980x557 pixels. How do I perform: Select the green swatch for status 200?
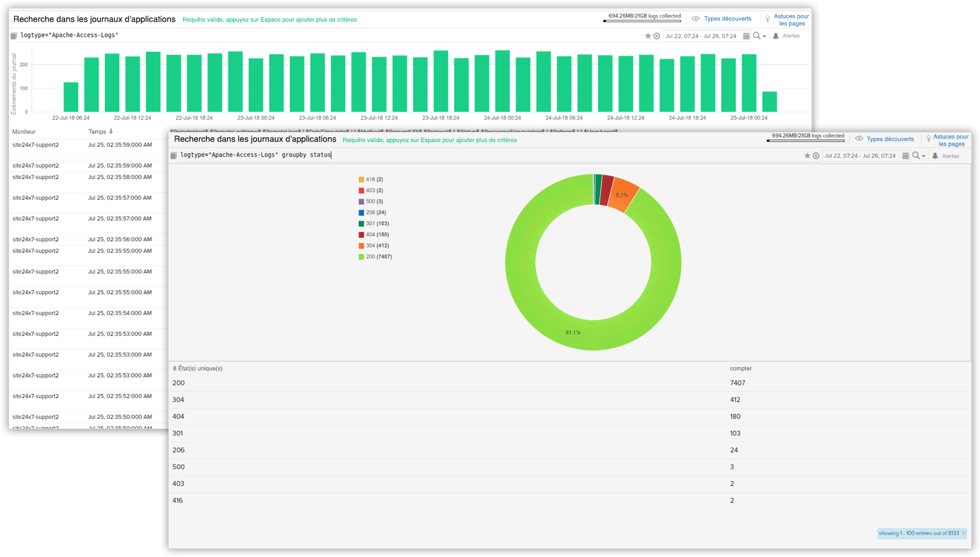click(361, 257)
